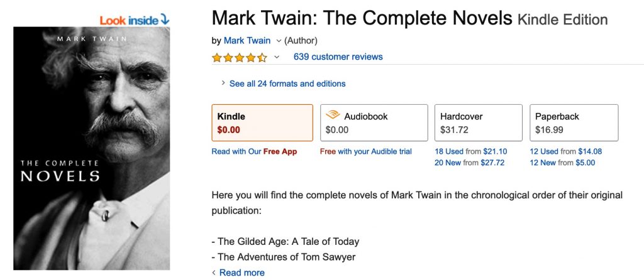Click the Look inside label
Screen dimensions: 644x280
click(129, 21)
